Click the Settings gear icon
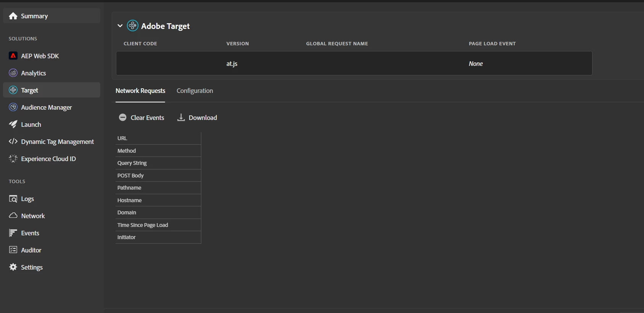The width and height of the screenshot is (644, 313). pyautogui.click(x=13, y=267)
